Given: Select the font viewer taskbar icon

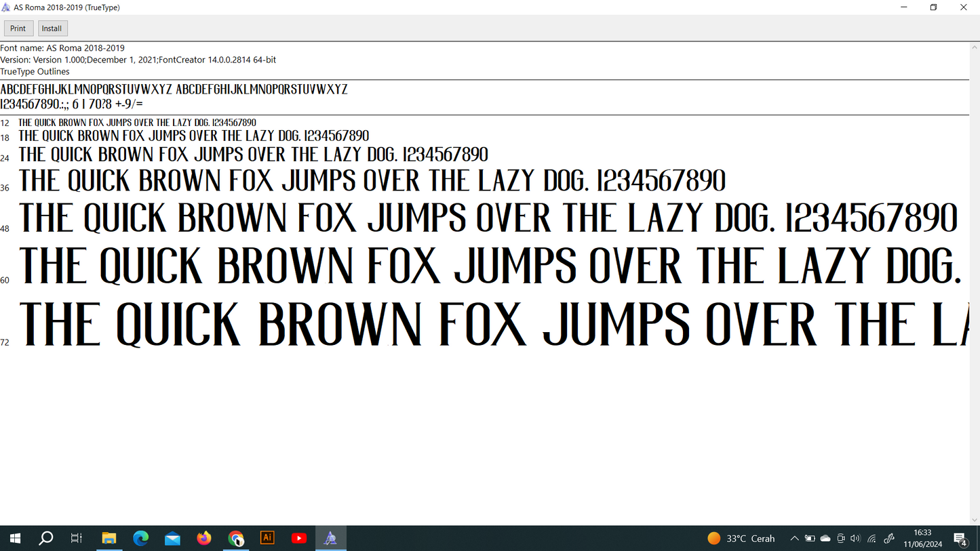Looking at the screenshot, I should click(x=330, y=538).
